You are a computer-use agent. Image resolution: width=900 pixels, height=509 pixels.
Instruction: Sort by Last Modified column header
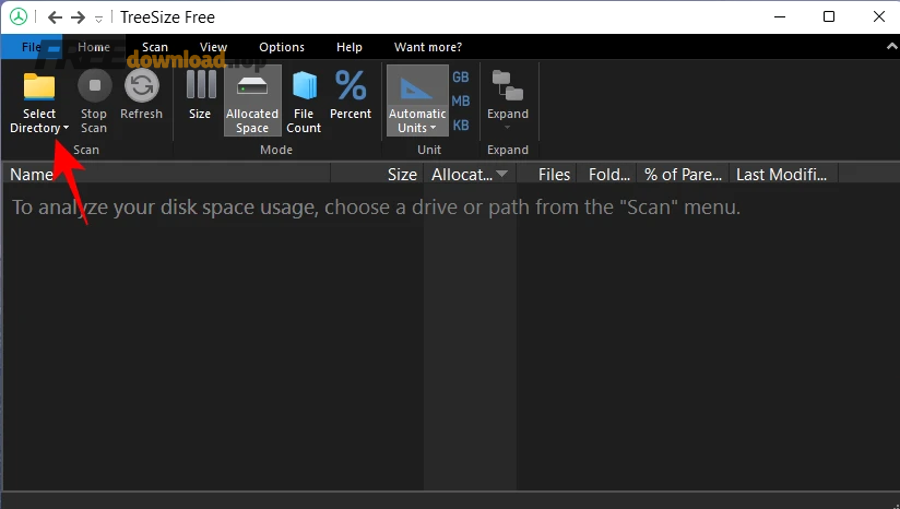point(783,174)
